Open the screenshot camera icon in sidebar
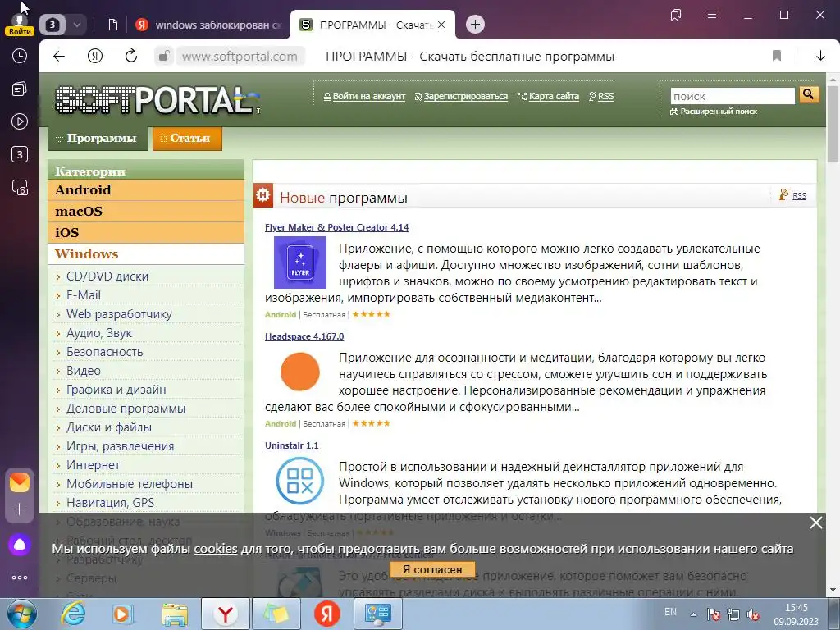This screenshot has height=630, width=840. pos(20,188)
